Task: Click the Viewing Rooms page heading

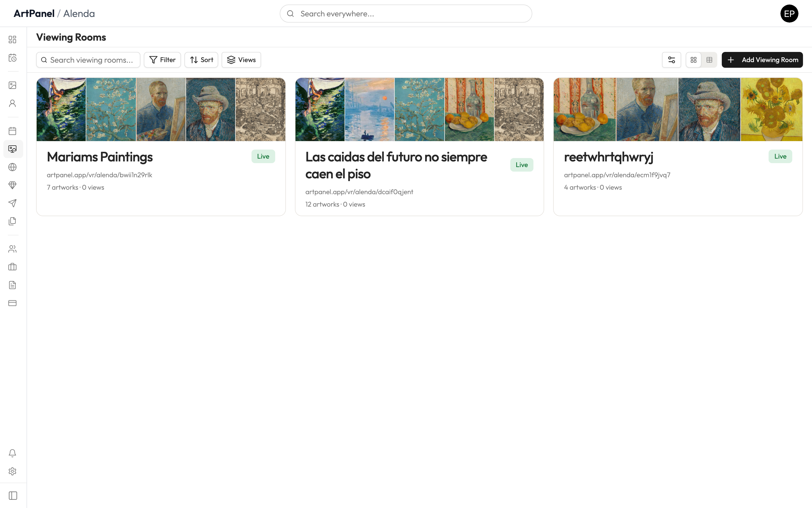Action: pos(71,37)
